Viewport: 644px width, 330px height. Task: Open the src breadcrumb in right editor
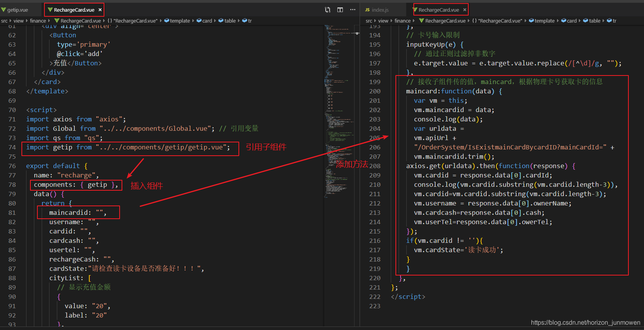[369, 21]
